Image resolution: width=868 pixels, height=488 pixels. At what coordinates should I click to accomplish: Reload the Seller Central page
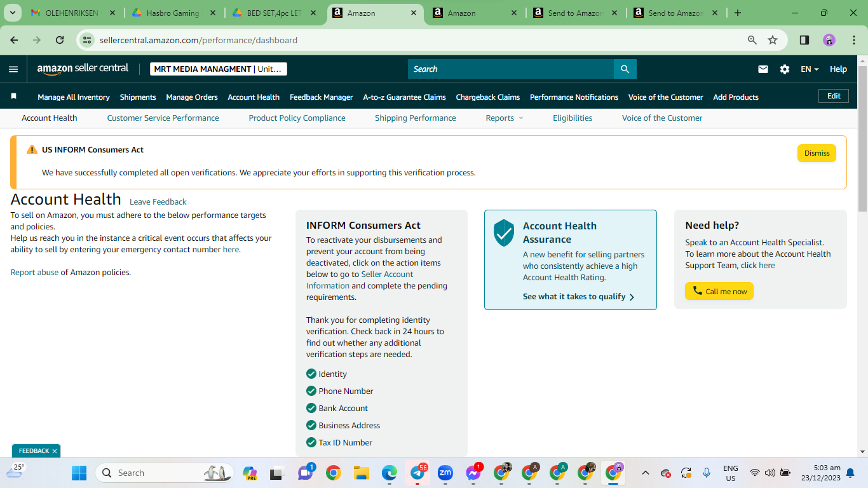60,40
